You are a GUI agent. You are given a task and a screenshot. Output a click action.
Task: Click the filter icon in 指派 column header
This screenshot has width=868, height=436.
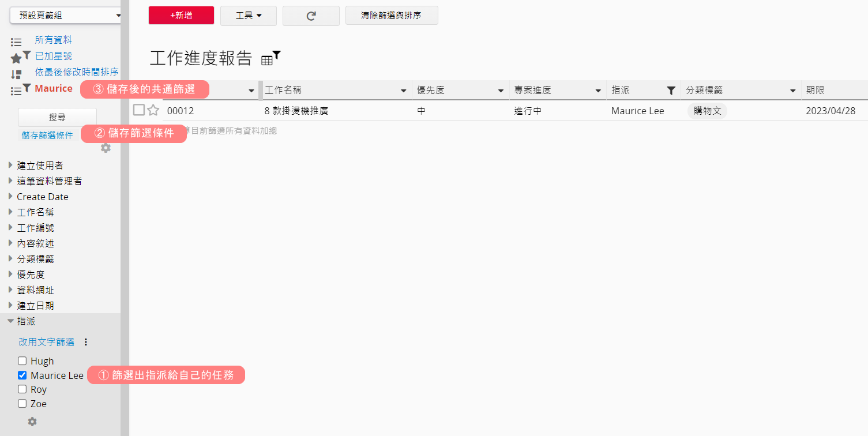(671, 91)
